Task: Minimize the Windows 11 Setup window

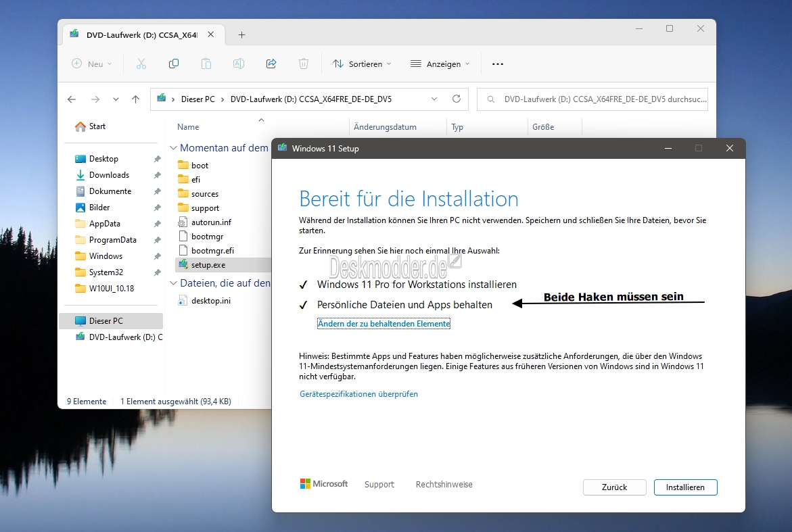Action: [x=668, y=149]
